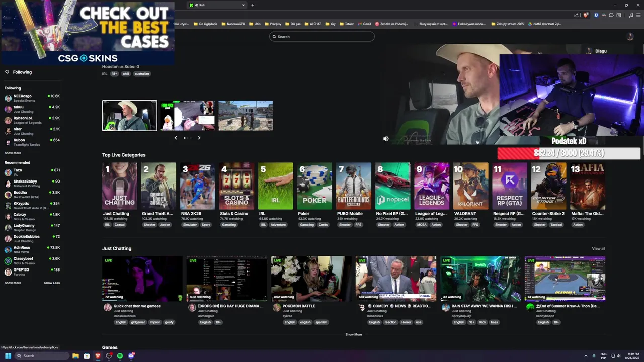Open File Explorer from the taskbar
The image size is (644, 362).
(x=75, y=356)
